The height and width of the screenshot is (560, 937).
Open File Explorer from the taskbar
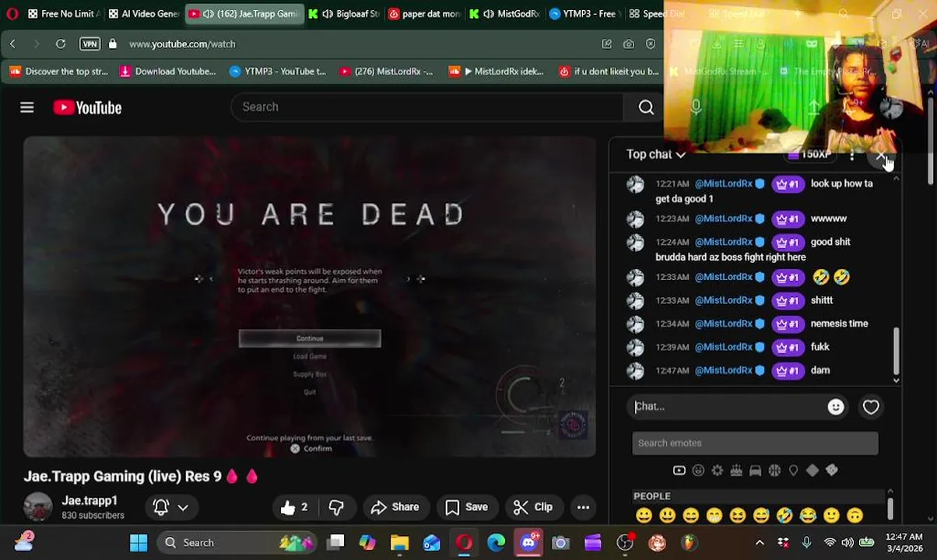coord(399,543)
